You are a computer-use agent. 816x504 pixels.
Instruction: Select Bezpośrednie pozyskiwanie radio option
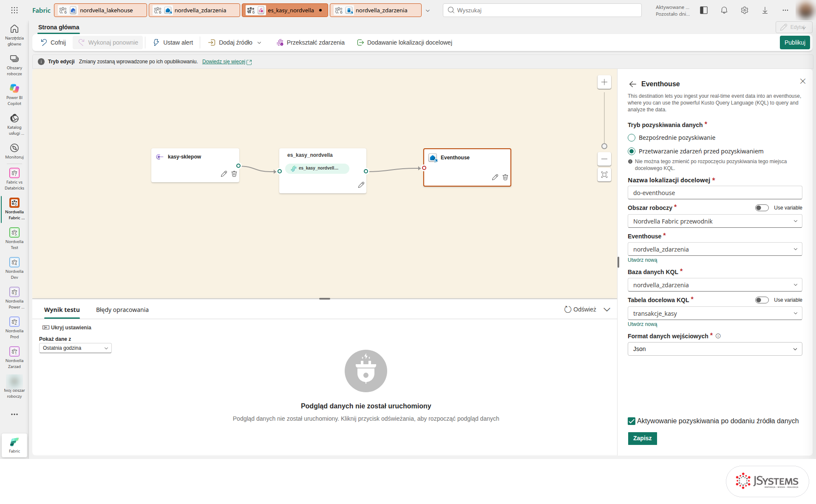click(632, 138)
